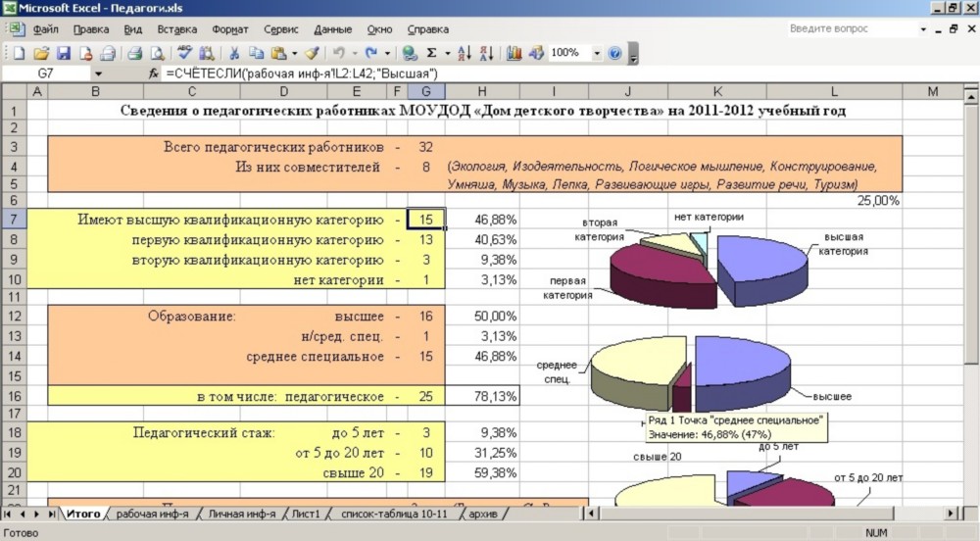Click the Insert Function fx button

tap(153, 74)
